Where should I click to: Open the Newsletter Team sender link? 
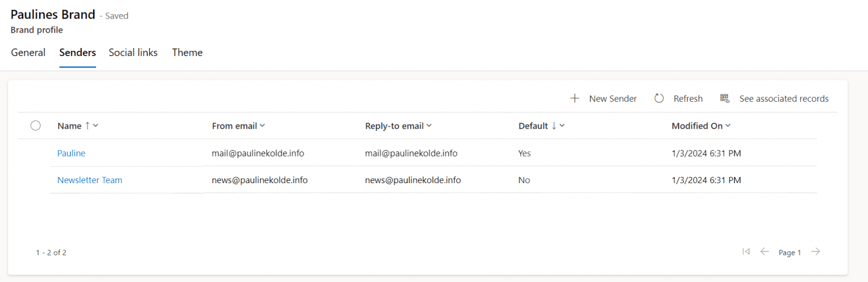[90, 180]
